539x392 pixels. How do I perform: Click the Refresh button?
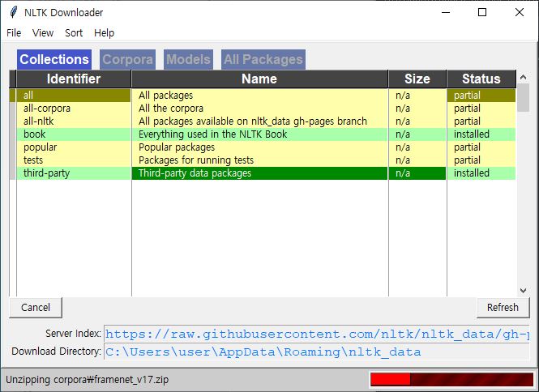tap(503, 307)
